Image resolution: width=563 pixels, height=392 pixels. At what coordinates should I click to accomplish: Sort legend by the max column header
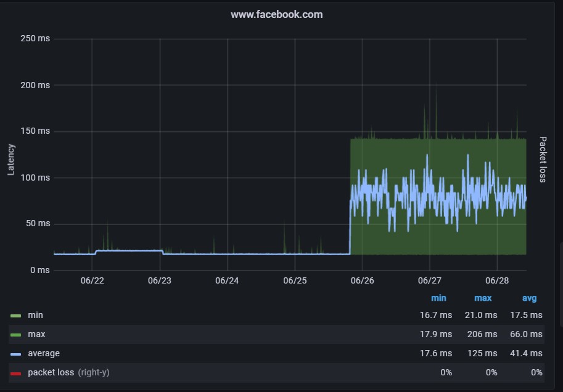pos(483,298)
